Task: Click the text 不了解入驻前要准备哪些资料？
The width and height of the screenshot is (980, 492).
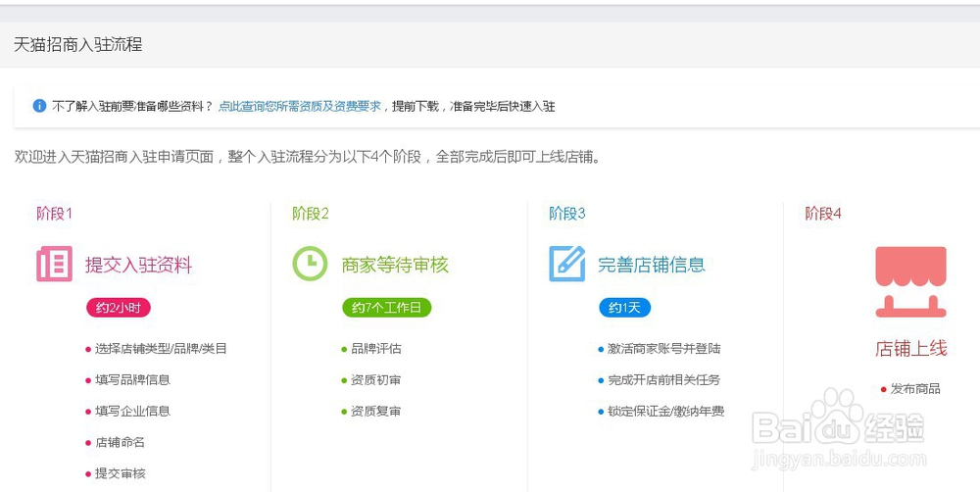Action: [x=132, y=106]
